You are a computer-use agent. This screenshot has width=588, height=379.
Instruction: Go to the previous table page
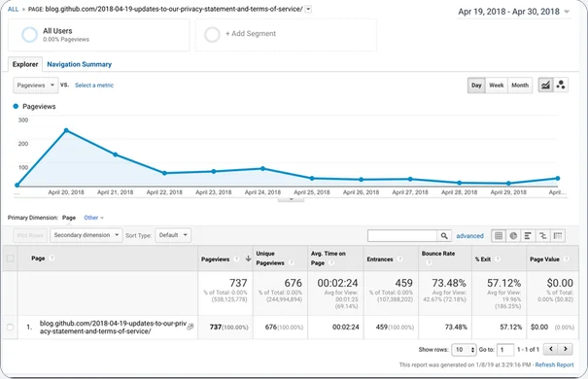click(550, 349)
